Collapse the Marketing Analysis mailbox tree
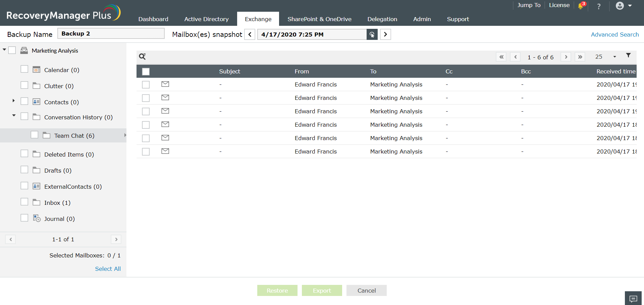The width and height of the screenshot is (644, 305). [x=4, y=50]
